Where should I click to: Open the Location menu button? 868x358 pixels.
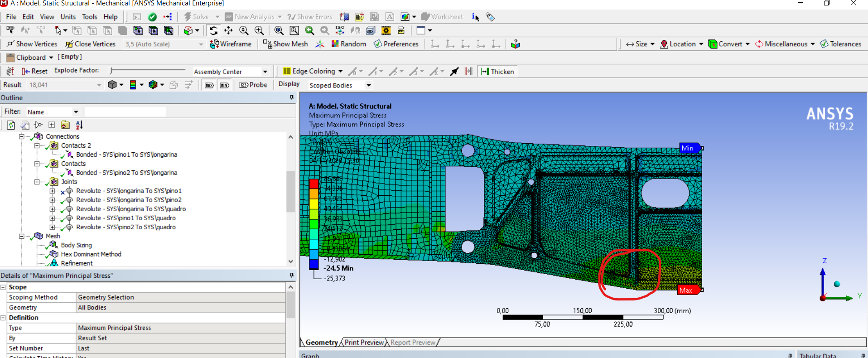pyautogui.click(x=681, y=44)
